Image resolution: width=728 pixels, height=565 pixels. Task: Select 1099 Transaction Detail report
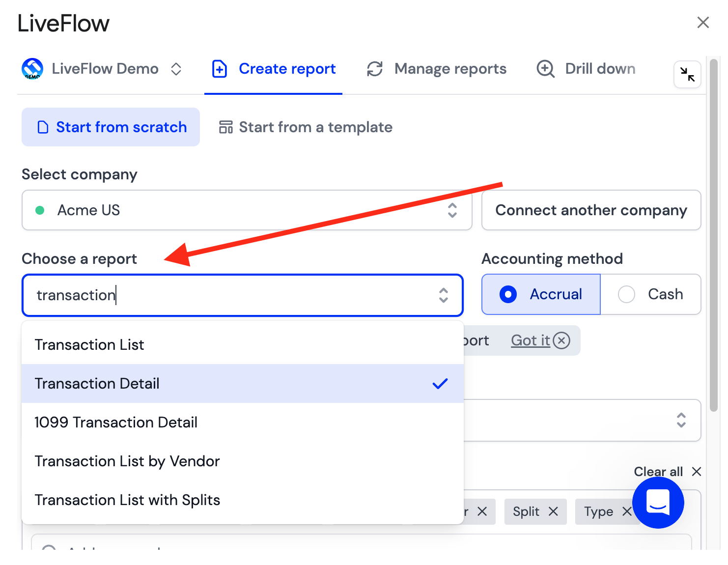pyautogui.click(x=243, y=423)
